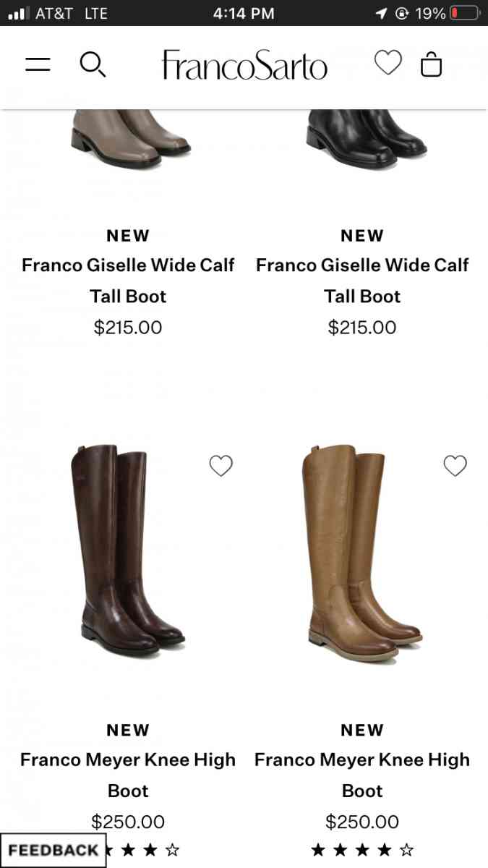488x868 pixels.
Task: Select the search magnifier icon
Action: pyautogui.click(x=93, y=64)
